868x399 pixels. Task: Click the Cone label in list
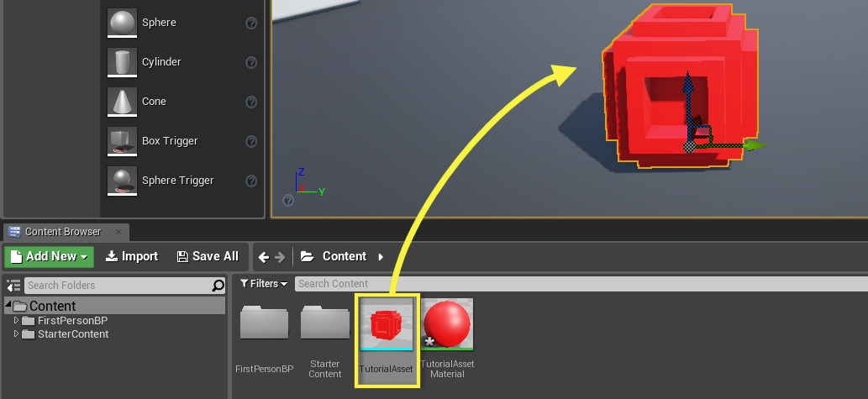154,102
